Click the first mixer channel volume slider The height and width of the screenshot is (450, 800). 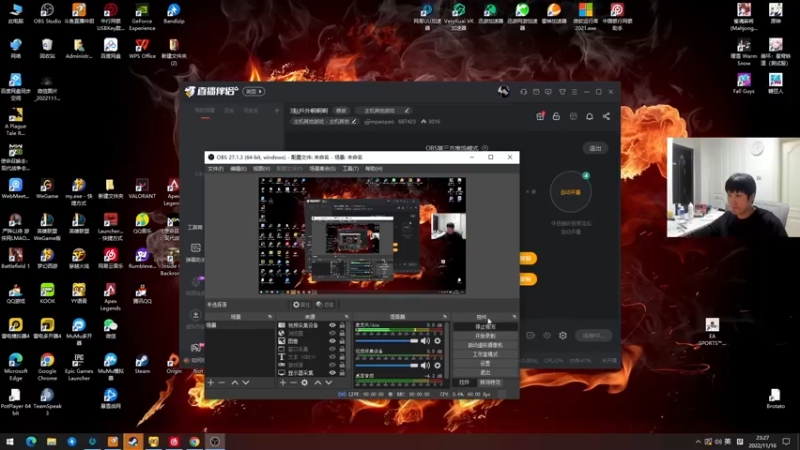tap(387, 341)
